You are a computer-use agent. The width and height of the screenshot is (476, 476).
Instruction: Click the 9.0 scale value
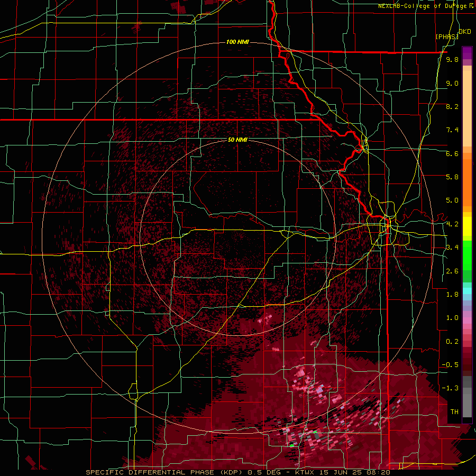point(452,83)
